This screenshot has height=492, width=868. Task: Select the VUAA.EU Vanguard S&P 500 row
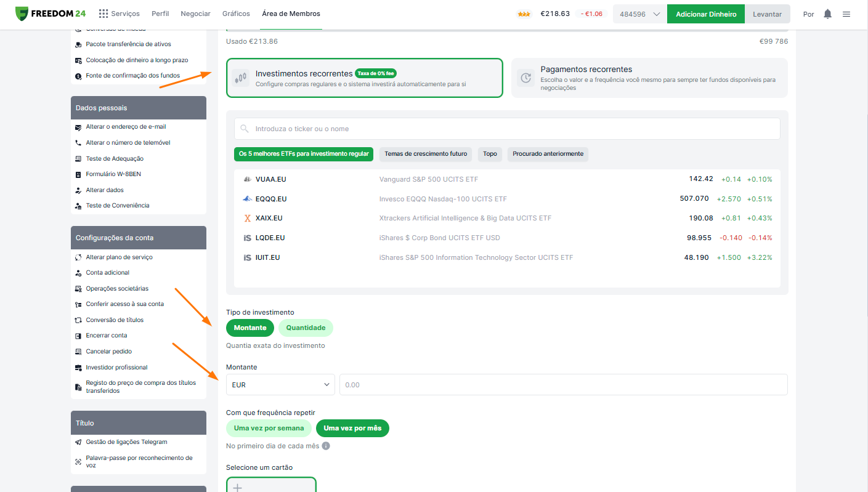coord(507,179)
